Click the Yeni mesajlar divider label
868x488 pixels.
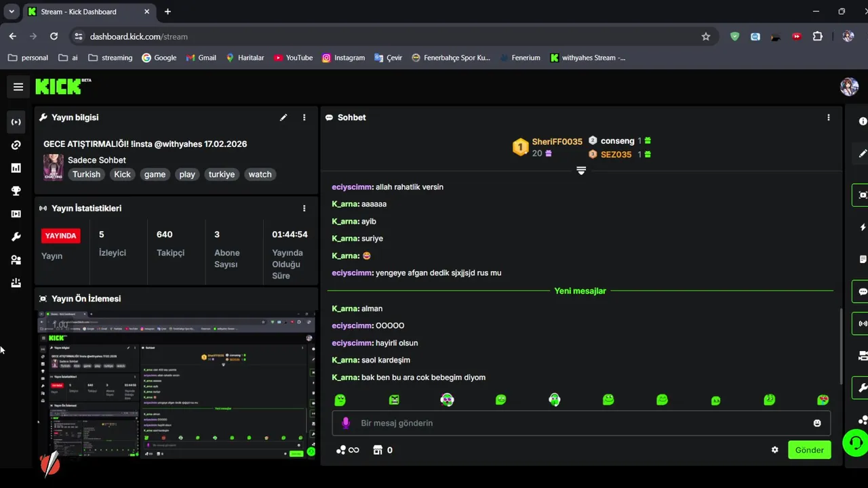point(580,291)
